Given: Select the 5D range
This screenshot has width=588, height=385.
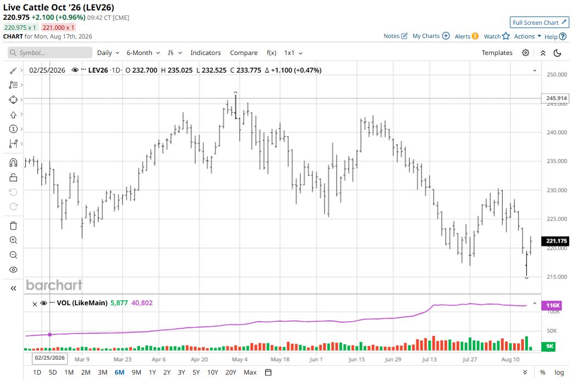Looking at the screenshot, I should pyautogui.click(x=53, y=372).
